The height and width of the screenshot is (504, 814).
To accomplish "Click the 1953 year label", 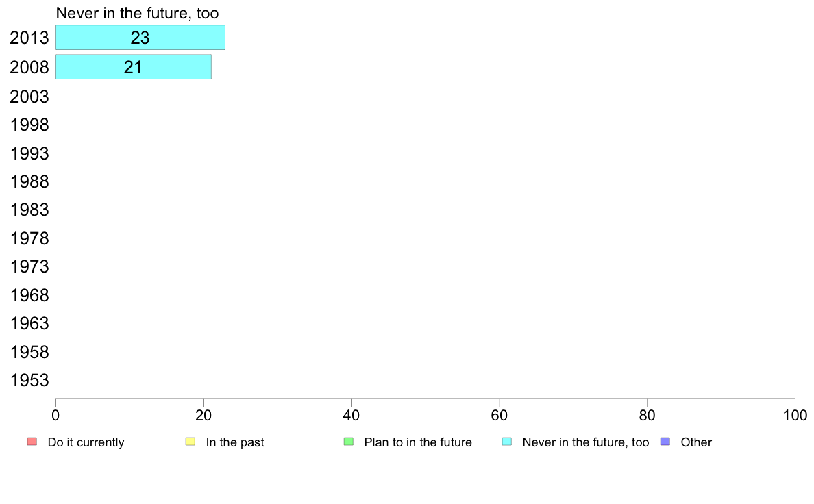I will (29, 381).
